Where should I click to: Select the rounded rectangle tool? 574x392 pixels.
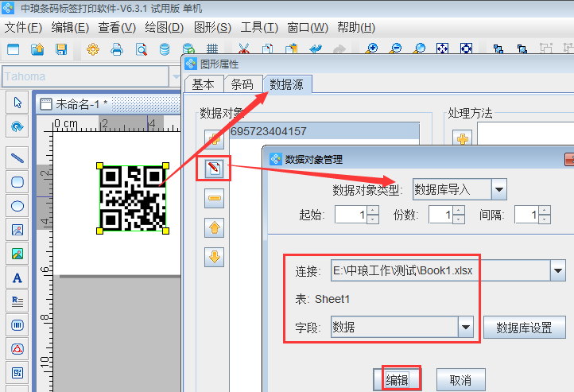point(17,181)
